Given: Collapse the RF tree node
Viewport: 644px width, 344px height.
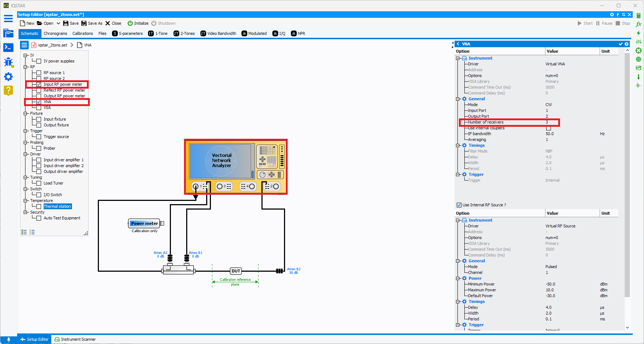Looking at the screenshot, I should 25,67.
